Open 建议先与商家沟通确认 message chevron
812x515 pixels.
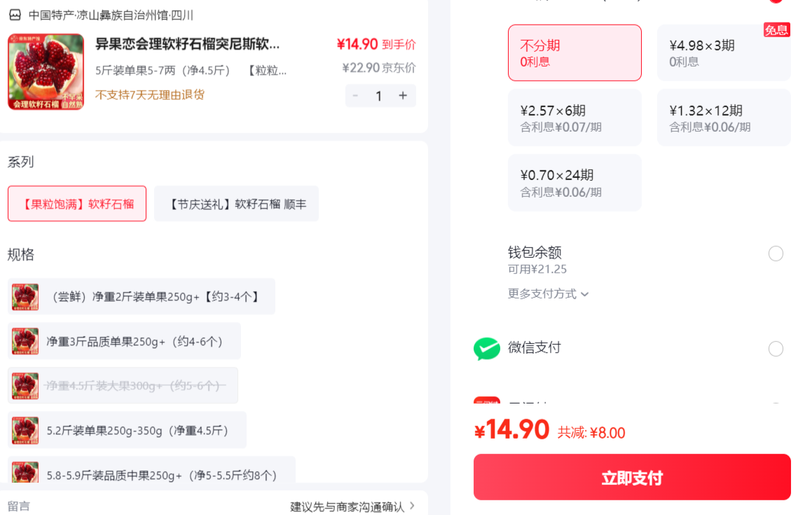pos(412,505)
